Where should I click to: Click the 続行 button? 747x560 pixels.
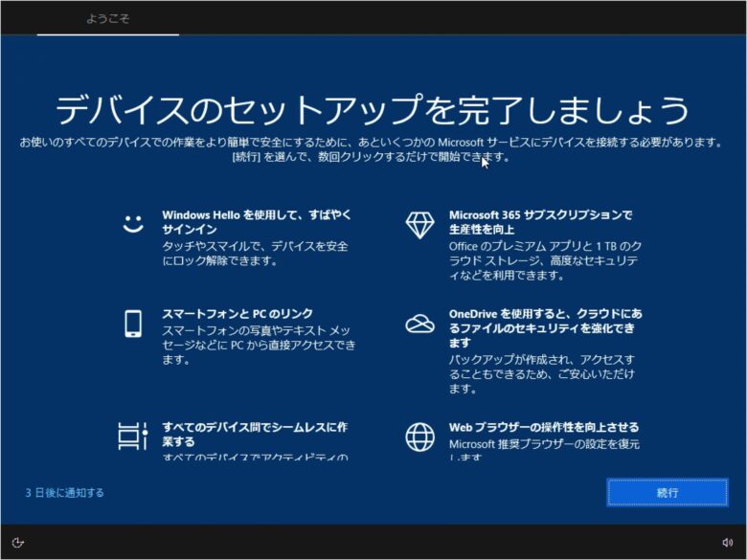tap(668, 492)
